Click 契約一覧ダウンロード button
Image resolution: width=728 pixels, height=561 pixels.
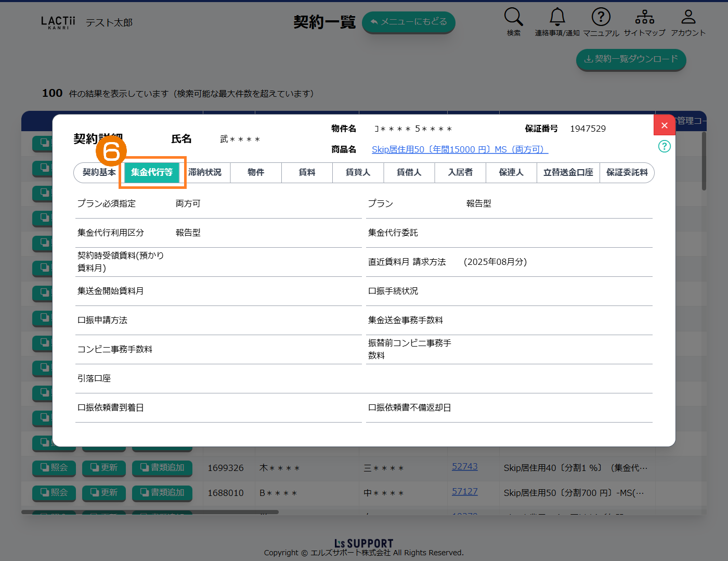[631, 59]
